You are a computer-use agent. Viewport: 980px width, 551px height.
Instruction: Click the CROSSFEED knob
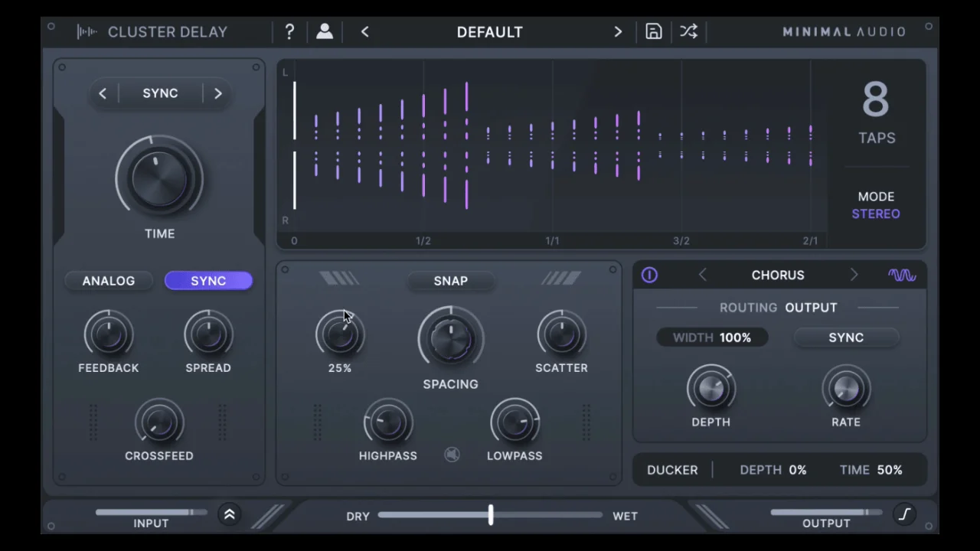[159, 422]
